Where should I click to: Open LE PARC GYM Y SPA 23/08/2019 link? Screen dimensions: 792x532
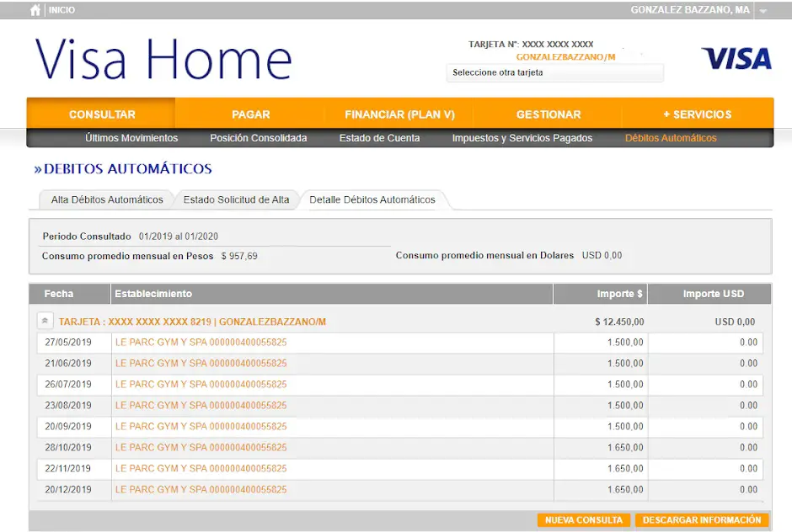pos(201,405)
